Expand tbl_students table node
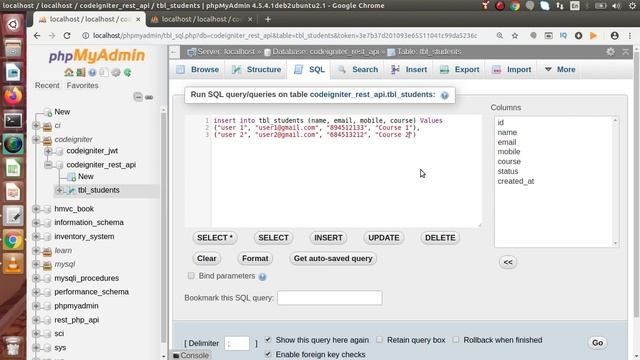This screenshot has width=640, height=360. point(60,190)
